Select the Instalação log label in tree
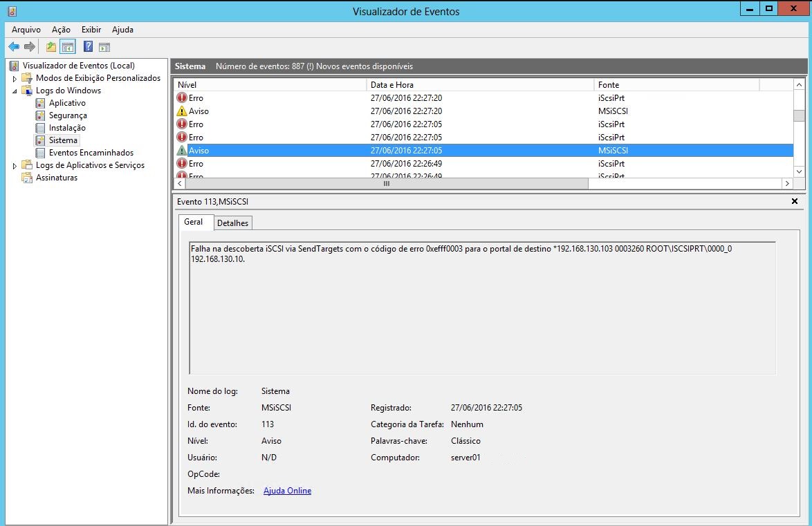 (x=67, y=128)
